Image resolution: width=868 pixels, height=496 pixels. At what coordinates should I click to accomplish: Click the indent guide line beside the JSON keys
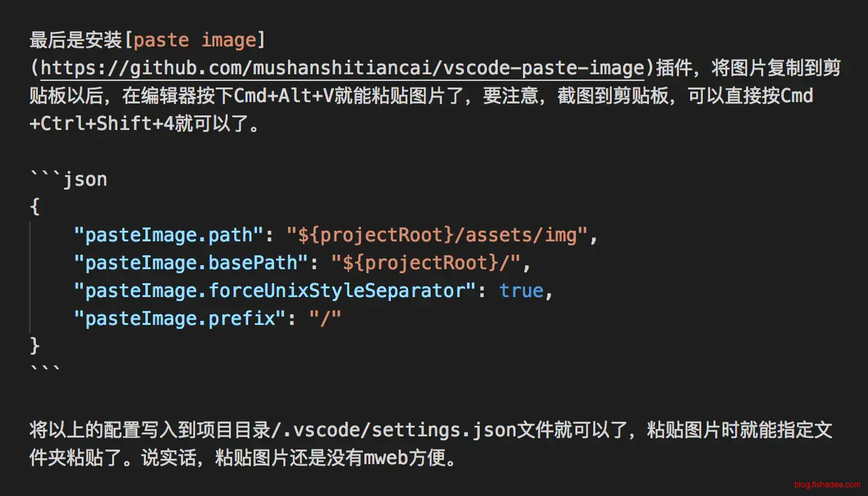click(31, 277)
